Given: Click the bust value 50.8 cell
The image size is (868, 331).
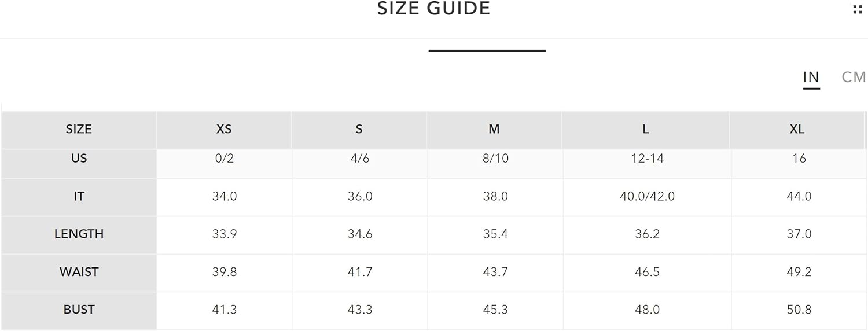Looking at the screenshot, I should [799, 310].
